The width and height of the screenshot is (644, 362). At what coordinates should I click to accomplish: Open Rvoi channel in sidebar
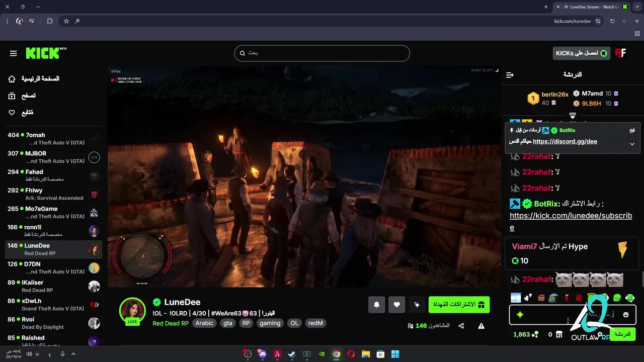[x=53, y=323]
